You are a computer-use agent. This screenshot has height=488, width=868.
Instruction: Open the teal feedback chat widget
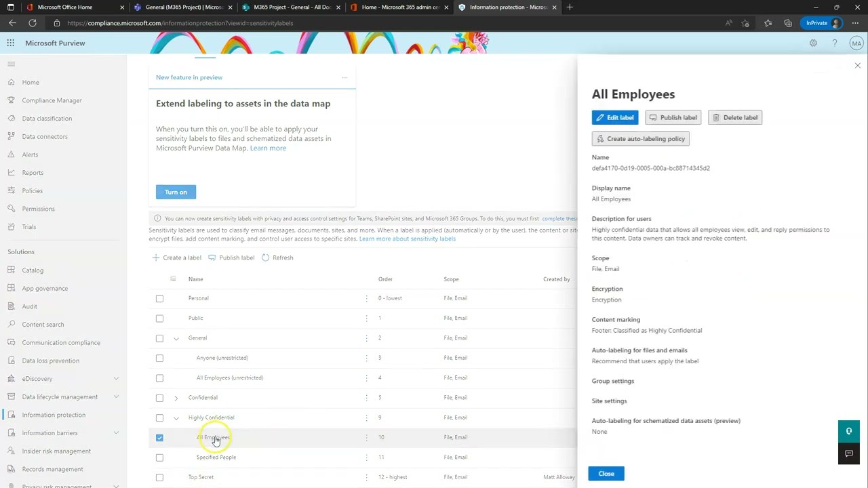(849, 431)
